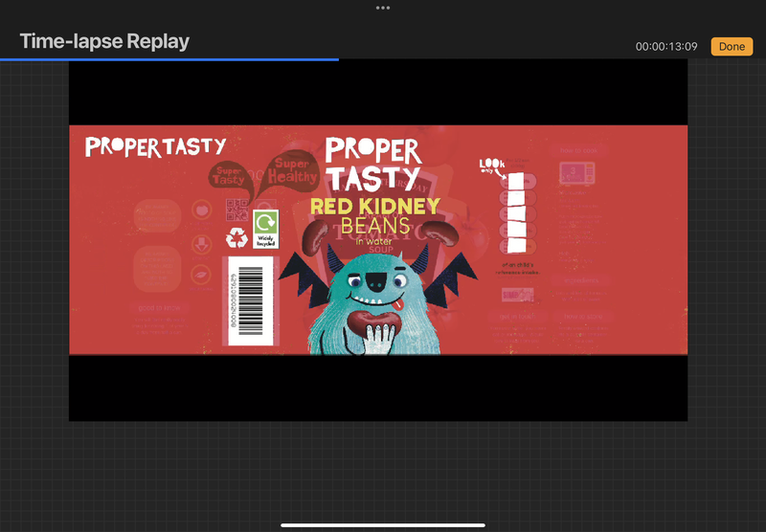Image resolution: width=766 pixels, height=532 pixels.
Task: Click the white recycling arrows symbol
Action: click(x=237, y=237)
